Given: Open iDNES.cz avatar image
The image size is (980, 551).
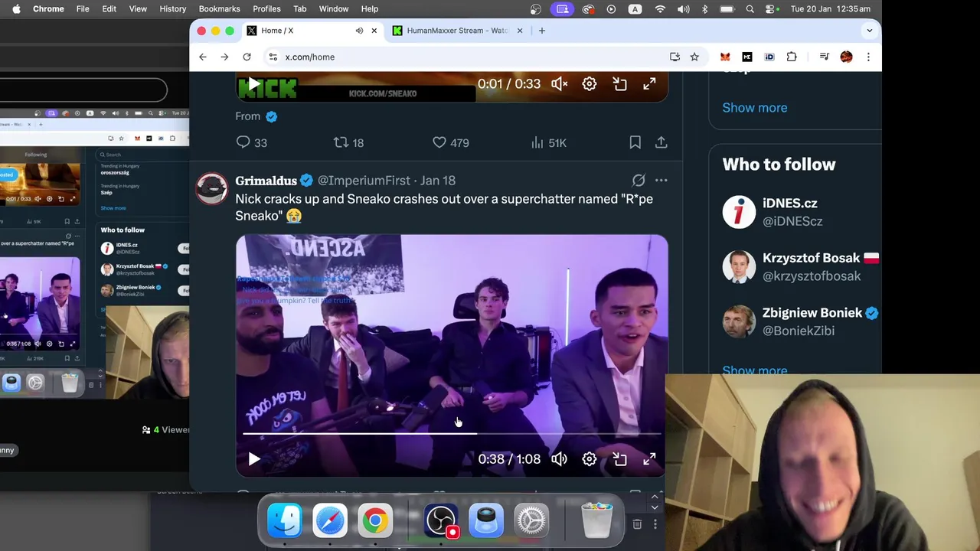Looking at the screenshot, I should pos(739,212).
